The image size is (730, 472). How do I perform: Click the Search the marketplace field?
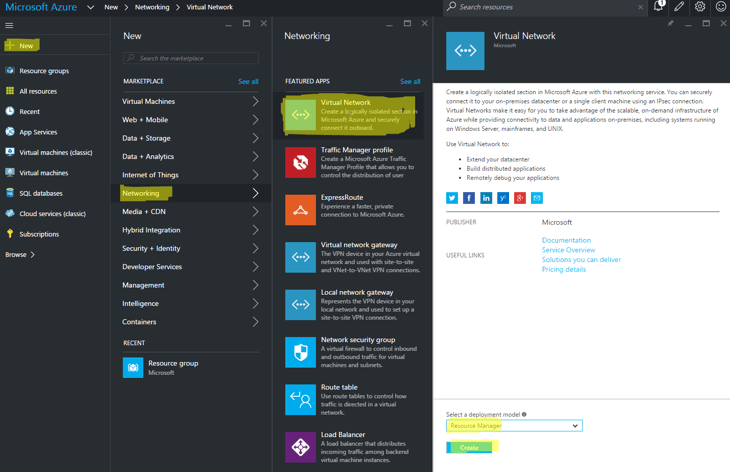(191, 58)
